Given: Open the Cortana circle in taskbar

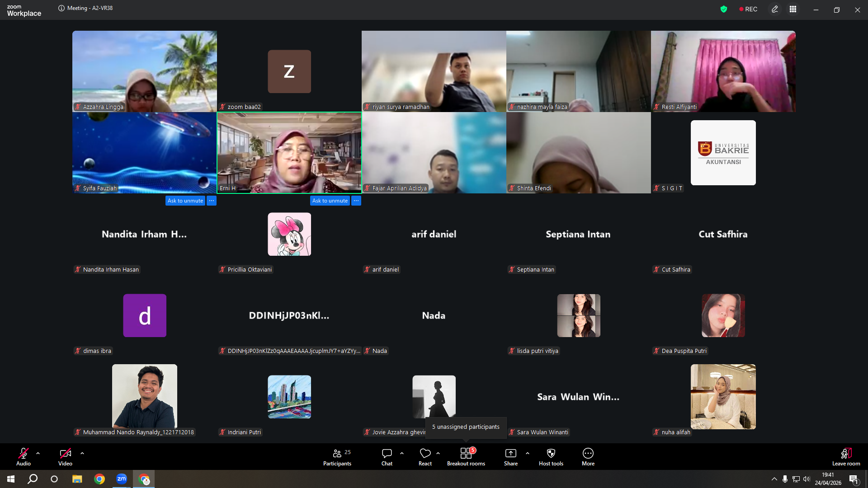Looking at the screenshot, I should tap(54, 479).
